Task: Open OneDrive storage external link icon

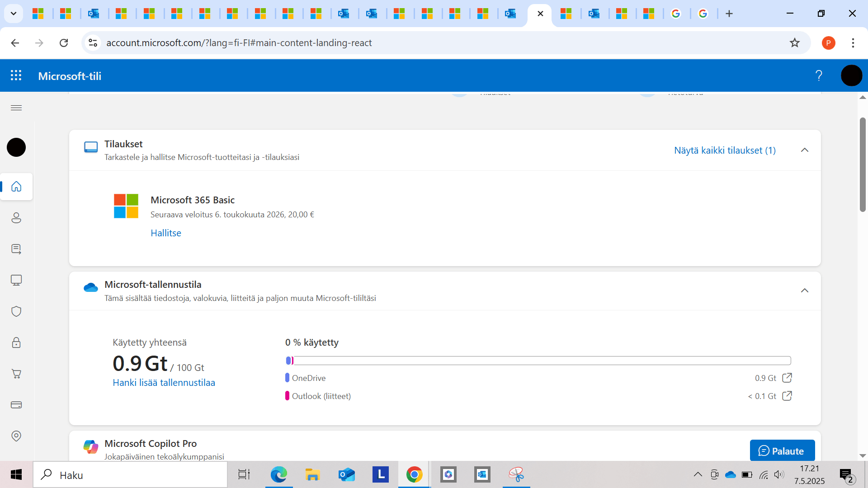Action: [787, 378]
